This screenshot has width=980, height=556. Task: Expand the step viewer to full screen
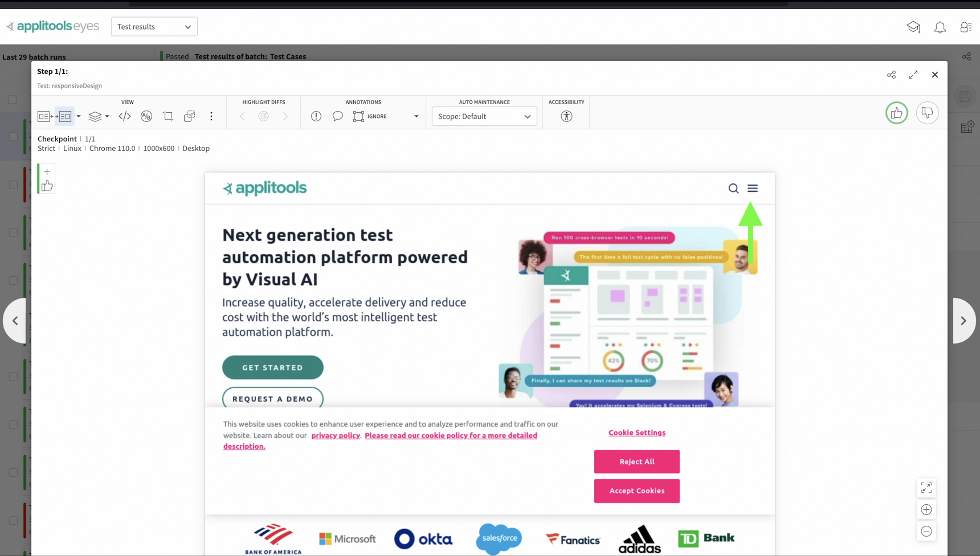pos(913,75)
